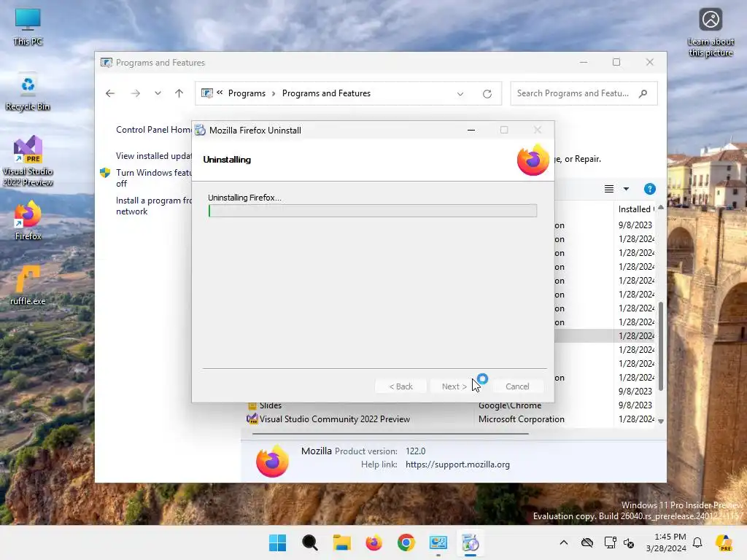This screenshot has height=560, width=747.
Task: Select ruffle.exe desktop icon
Action: click(28, 285)
